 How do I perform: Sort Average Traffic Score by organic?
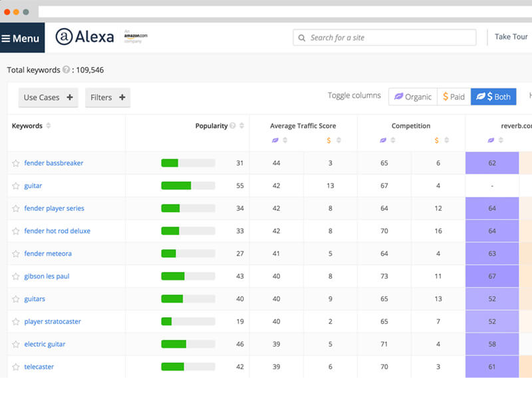click(285, 140)
